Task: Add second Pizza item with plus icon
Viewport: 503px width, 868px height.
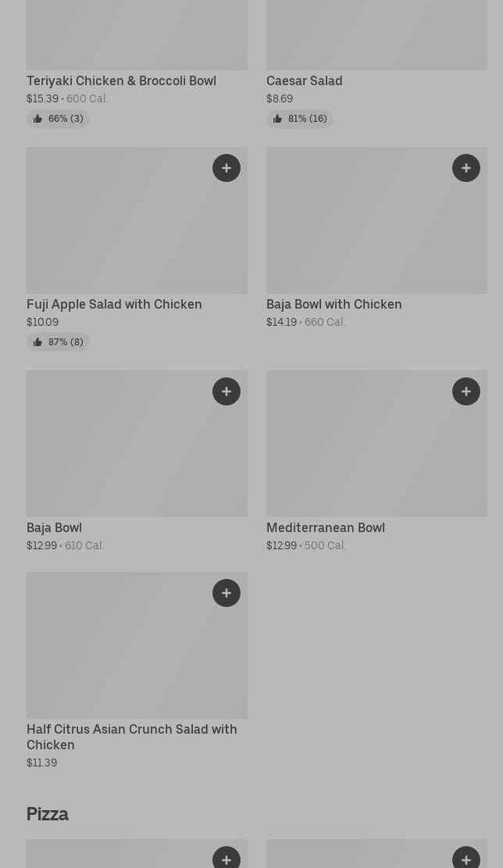Action: [466, 859]
